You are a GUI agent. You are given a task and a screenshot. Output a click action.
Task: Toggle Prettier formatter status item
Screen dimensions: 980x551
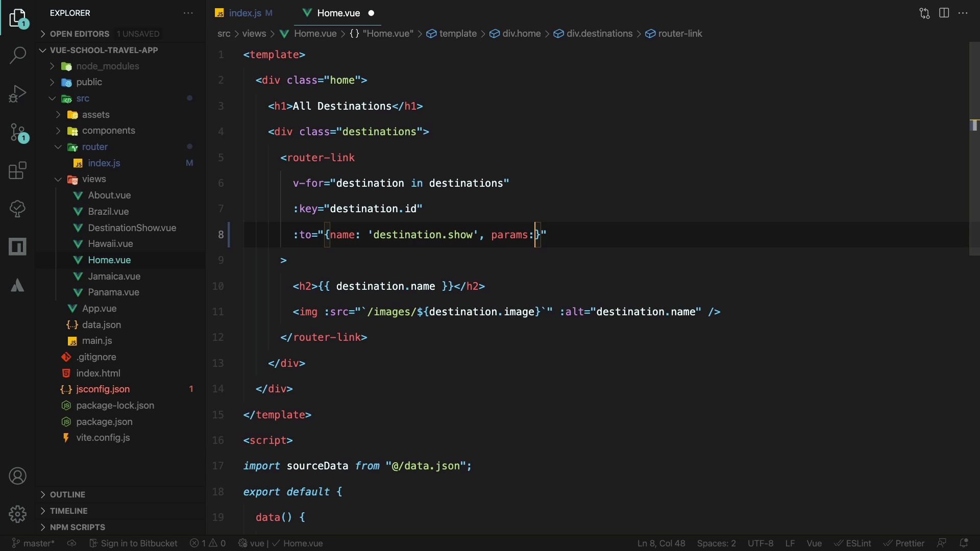(x=904, y=543)
